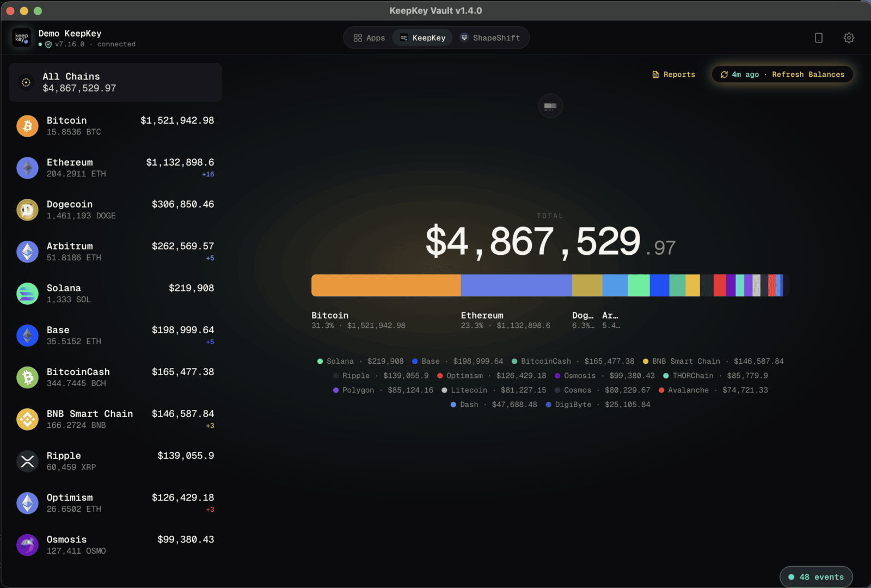This screenshot has width=871, height=588.
Task: Click Ethereum 23.3% label under bar
Action: tap(506, 321)
